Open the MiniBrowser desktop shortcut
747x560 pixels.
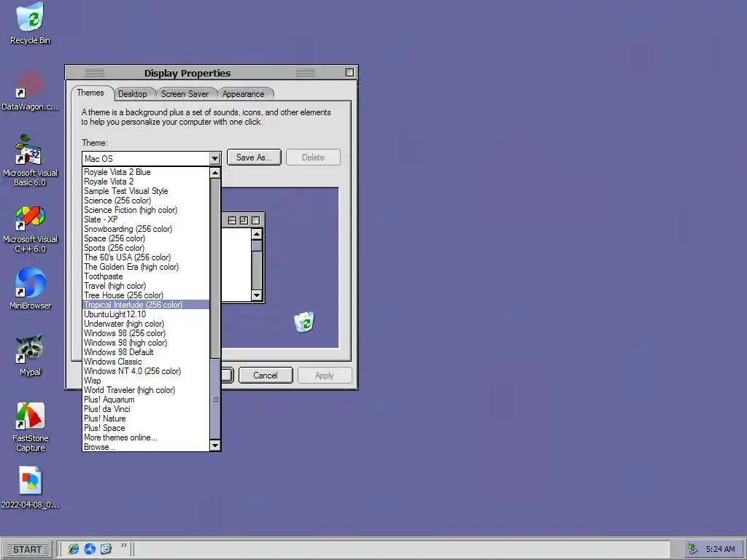click(x=30, y=289)
